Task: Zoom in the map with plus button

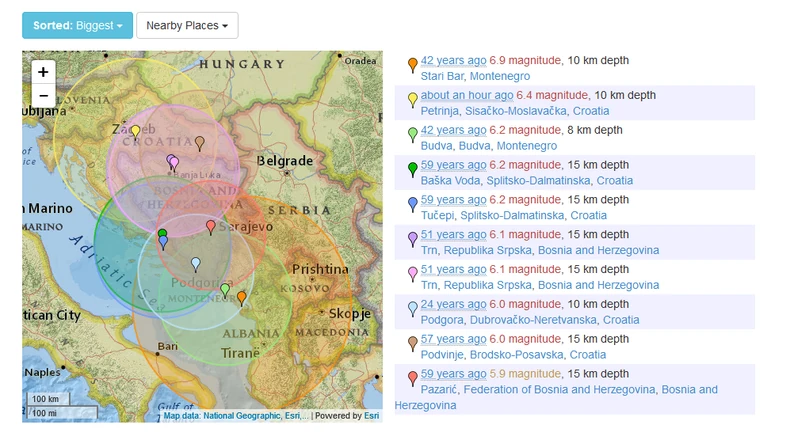Action: tap(43, 72)
